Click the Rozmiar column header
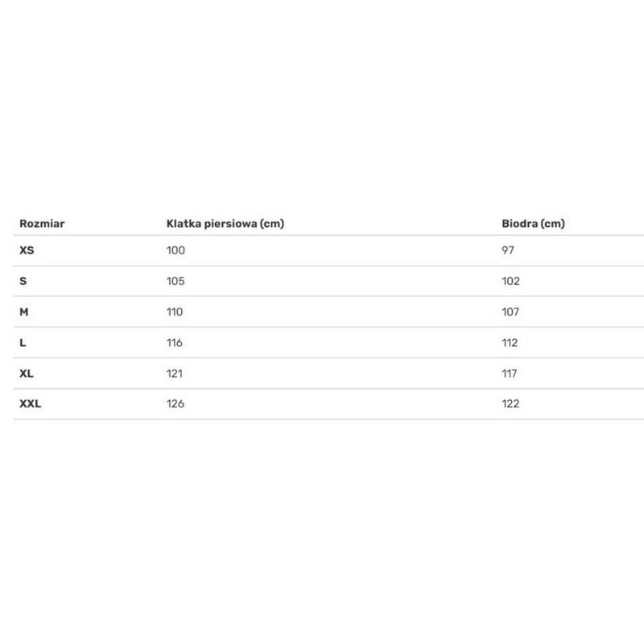The width and height of the screenshot is (644, 644). (x=42, y=224)
